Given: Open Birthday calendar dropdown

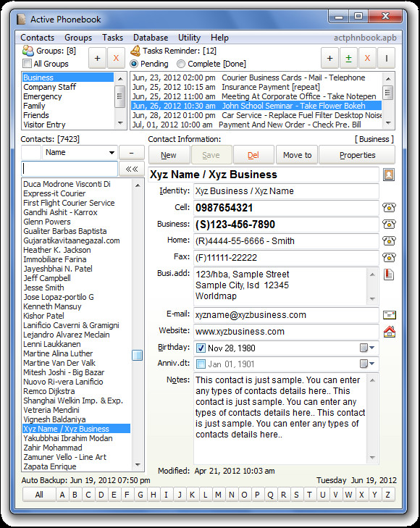Looking at the screenshot, I should pyautogui.click(x=367, y=348).
